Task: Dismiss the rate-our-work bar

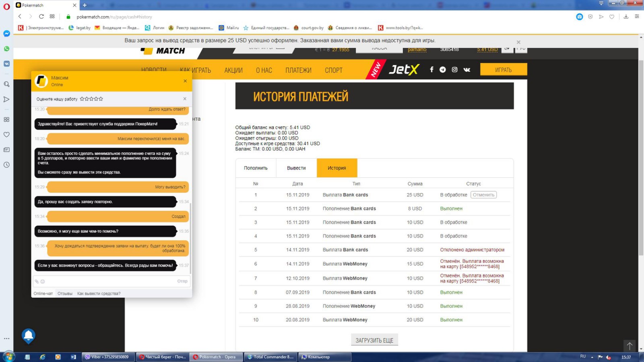Action: [185, 99]
